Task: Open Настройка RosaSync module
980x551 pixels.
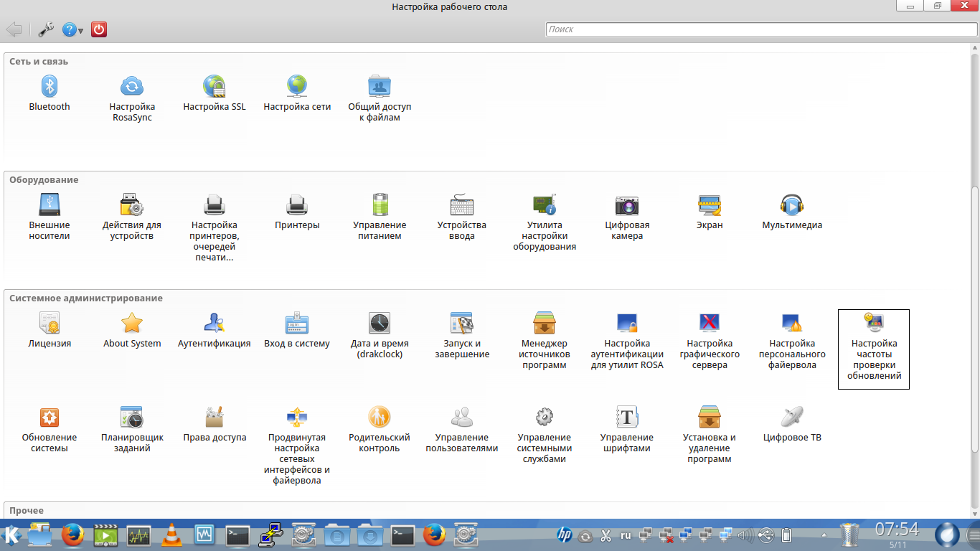Action: pyautogui.click(x=132, y=88)
